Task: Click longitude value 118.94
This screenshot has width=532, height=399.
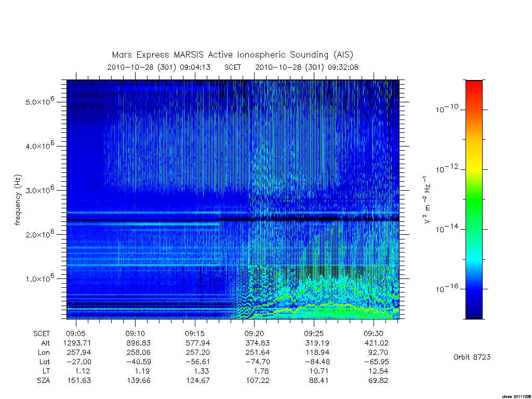Action: pyautogui.click(x=317, y=353)
